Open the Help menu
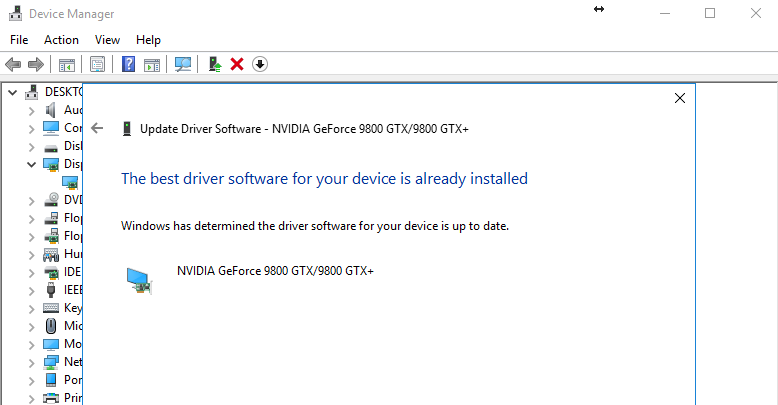Image resolution: width=778 pixels, height=405 pixels. click(148, 40)
